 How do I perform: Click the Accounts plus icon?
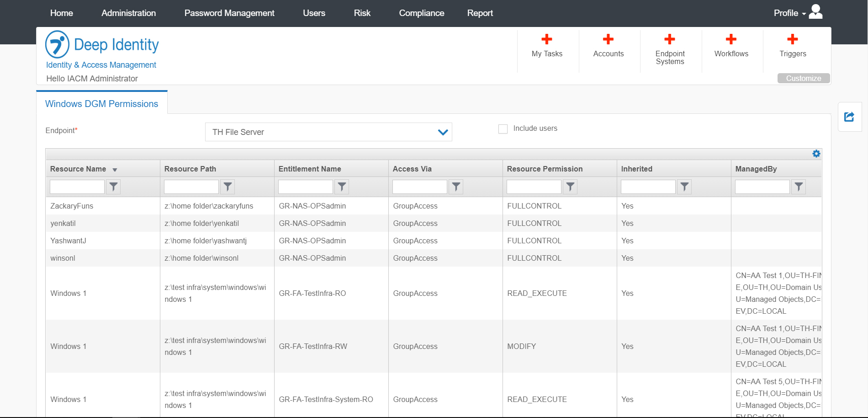(608, 40)
